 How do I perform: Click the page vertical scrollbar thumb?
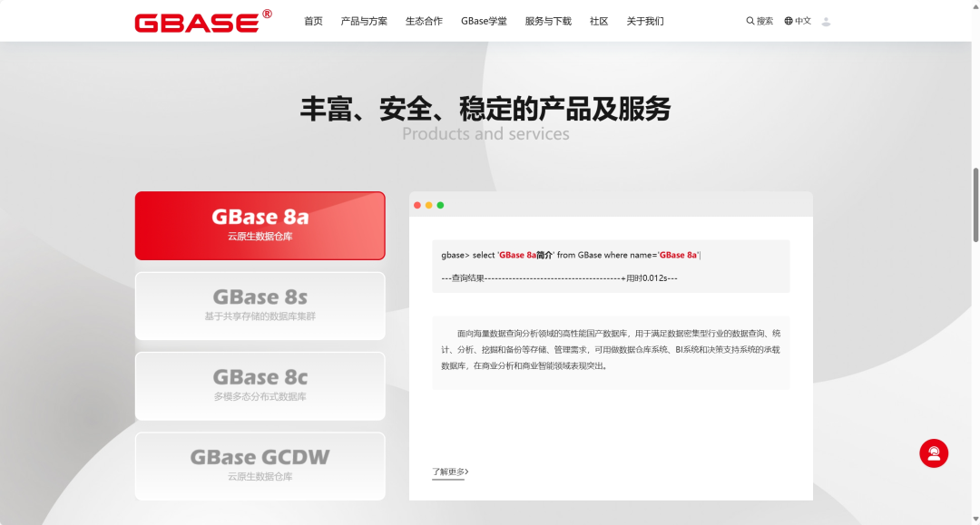(975, 205)
